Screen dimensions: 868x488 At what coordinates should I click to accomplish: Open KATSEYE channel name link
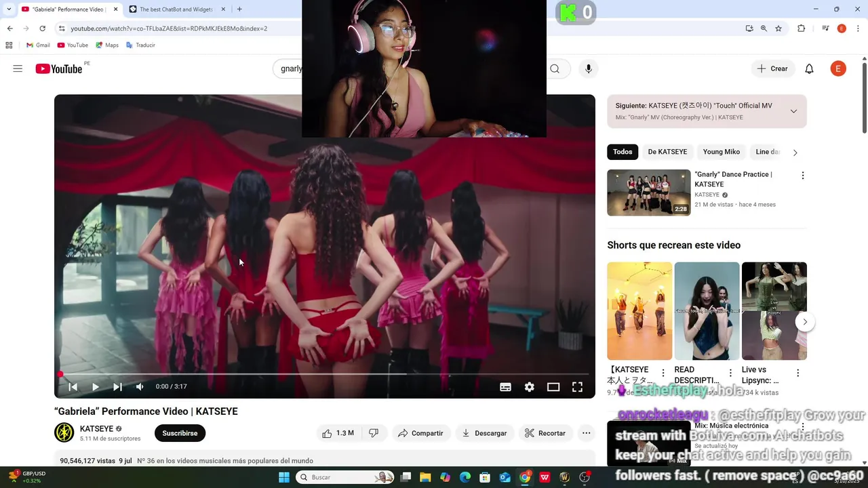96,429
